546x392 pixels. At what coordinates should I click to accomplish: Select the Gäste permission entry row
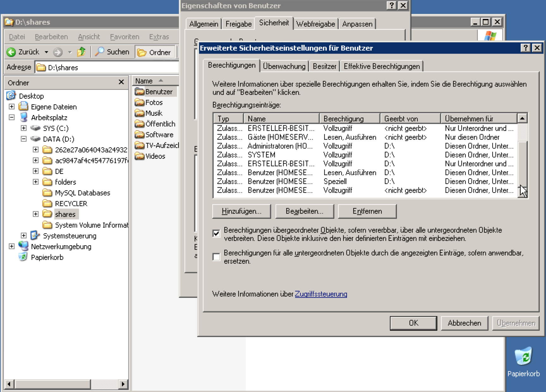point(280,137)
